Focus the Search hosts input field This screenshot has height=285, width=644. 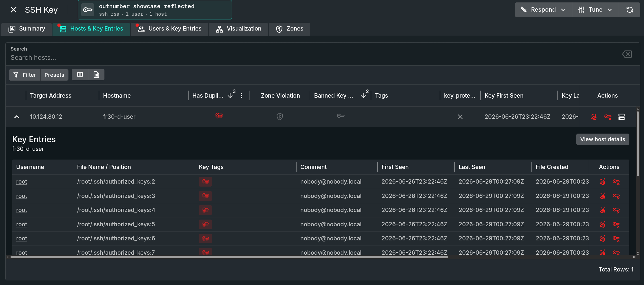(x=314, y=58)
